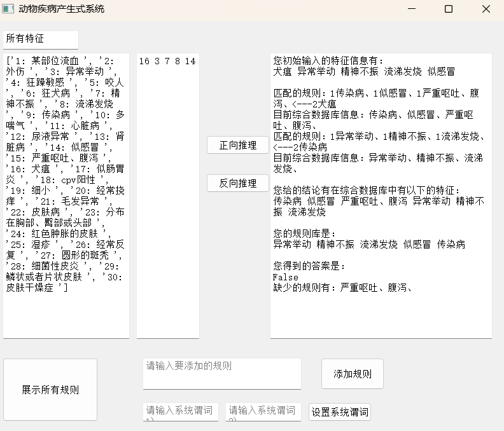
Task: Click the 您初始输入的特征信息有 line in results
Action: click(x=328, y=60)
